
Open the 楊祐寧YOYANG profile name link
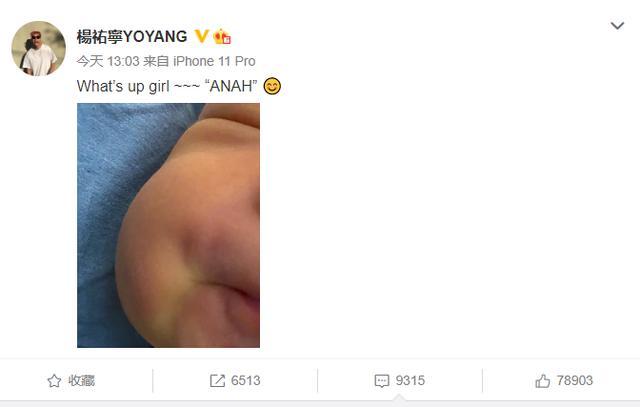point(132,37)
